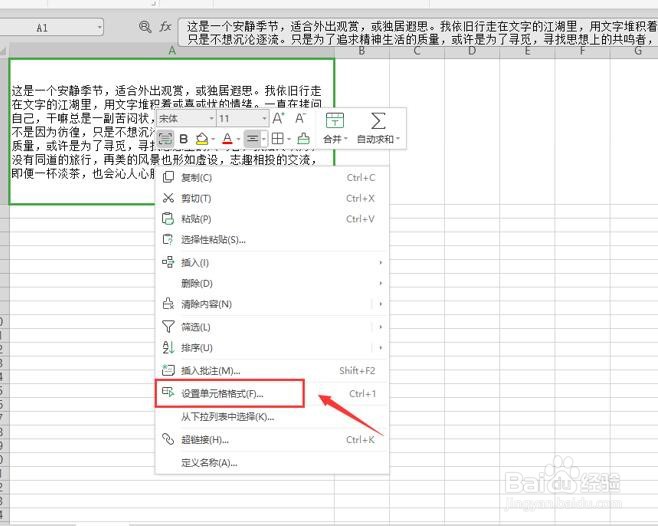658x526 pixels.
Task: Choose 复制(C) from context menu
Action: pyautogui.click(x=272, y=177)
